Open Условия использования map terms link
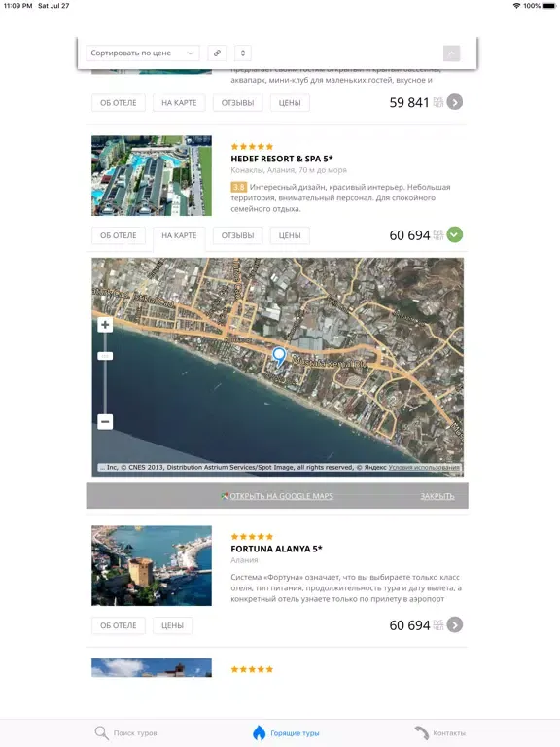 point(424,467)
